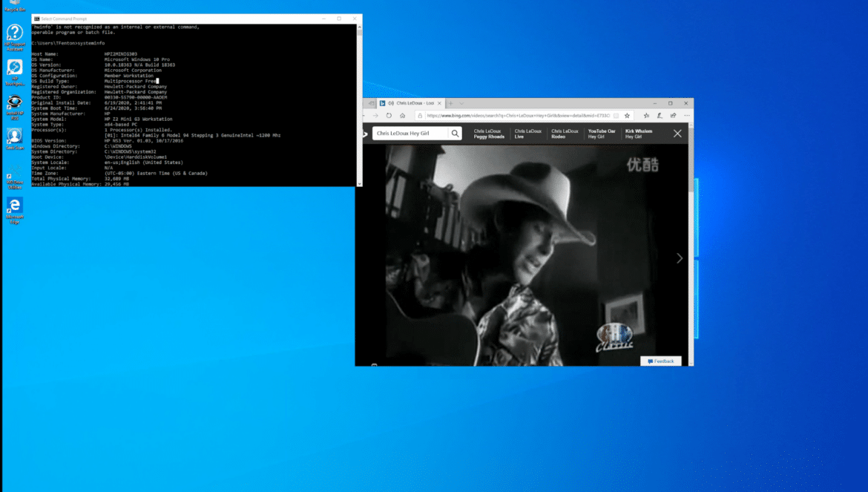Click 'BIOS Version:' line in Command Prompt

108,140
